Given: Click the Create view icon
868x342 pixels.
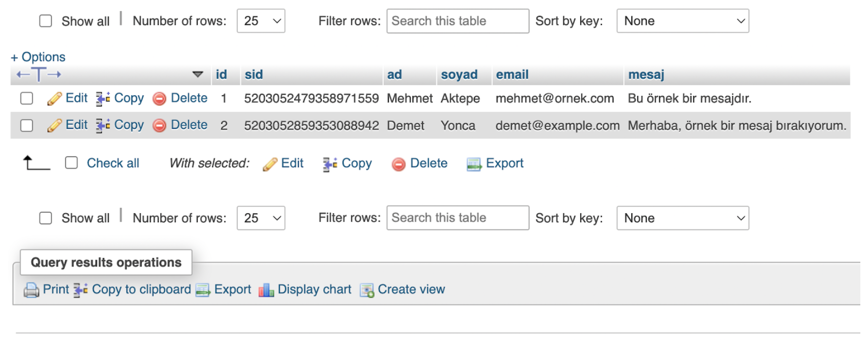Looking at the screenshot, I should click(x=367, y=290).
